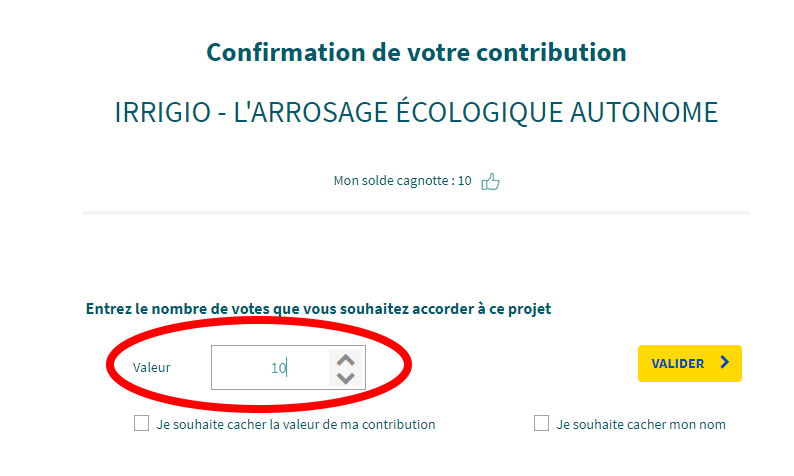Click the Confirmation de votre contribution heading

click(416, 52)
